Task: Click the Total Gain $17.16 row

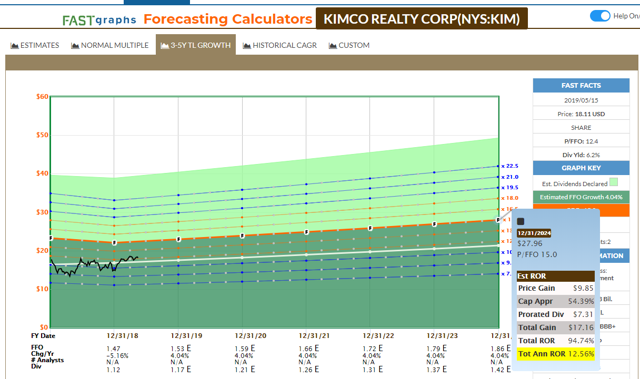Action: [x=556, y=327]
